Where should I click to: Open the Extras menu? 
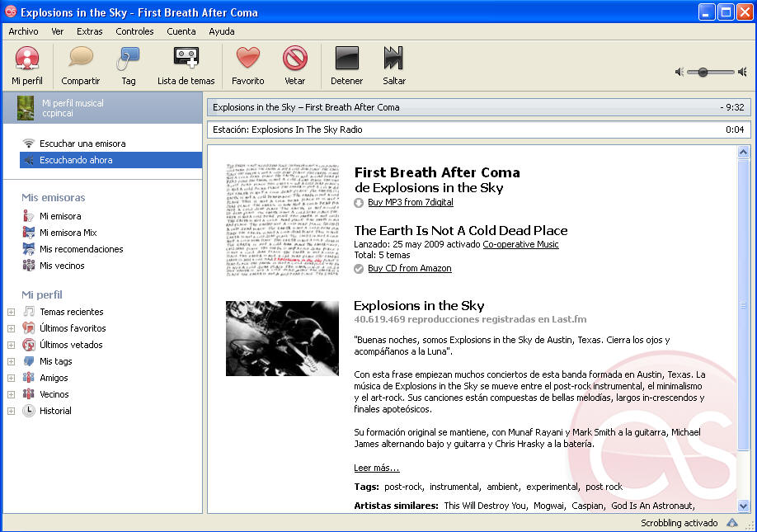(x=89, y=31)
